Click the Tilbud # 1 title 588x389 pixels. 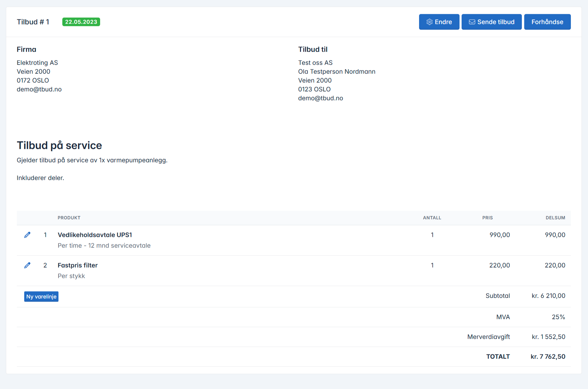pos(33,22)
